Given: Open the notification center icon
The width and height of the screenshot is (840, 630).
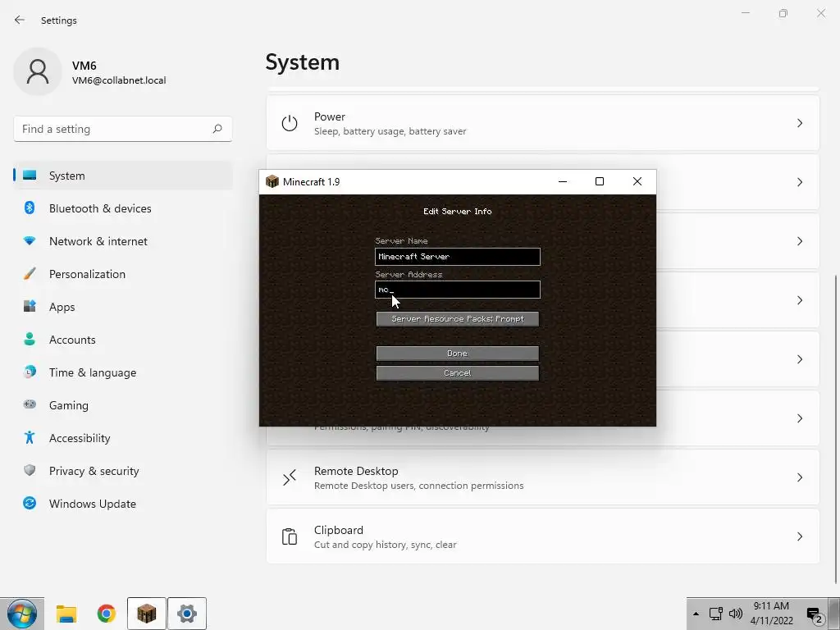Looking at the screenshot, I should click(x=815, y=615).
